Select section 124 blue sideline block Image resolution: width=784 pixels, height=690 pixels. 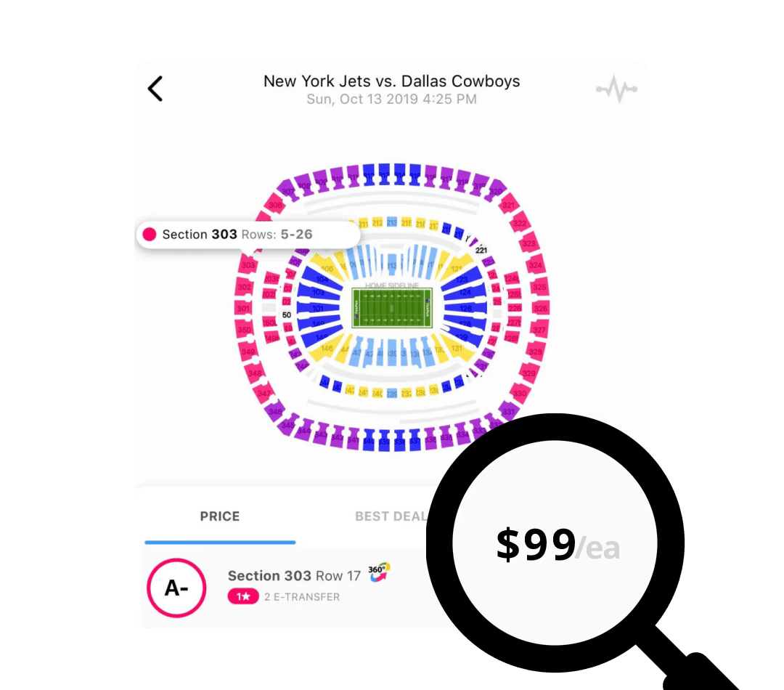pos(464,292)
